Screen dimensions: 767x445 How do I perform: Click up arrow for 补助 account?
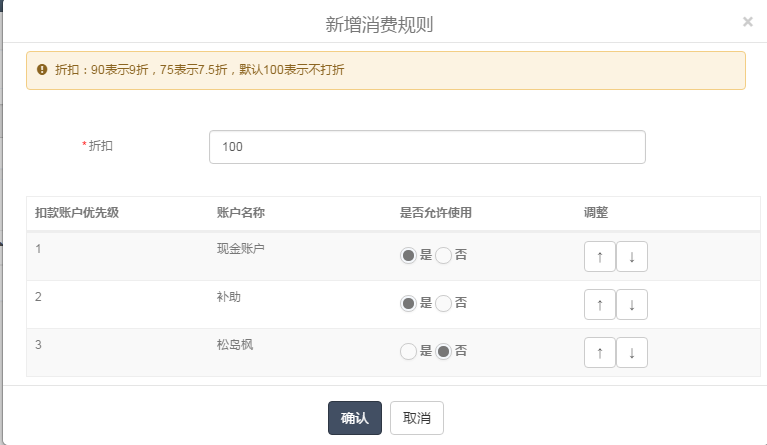[x=599, y=304]
